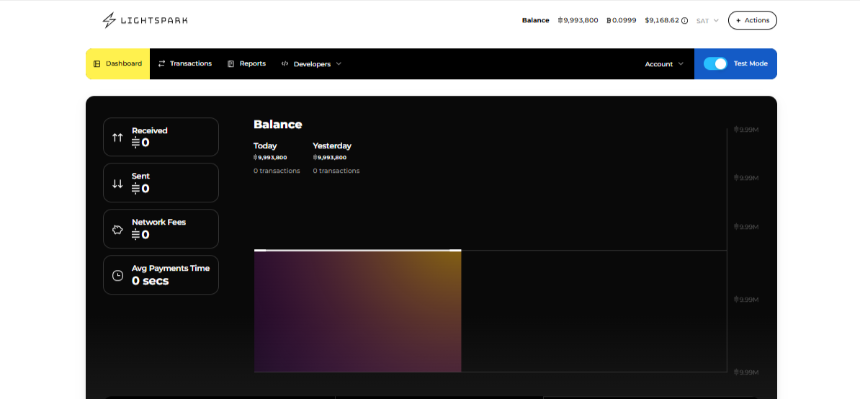Click the Balance chart title
Viewport: 860px width, 399px height.
278,125
